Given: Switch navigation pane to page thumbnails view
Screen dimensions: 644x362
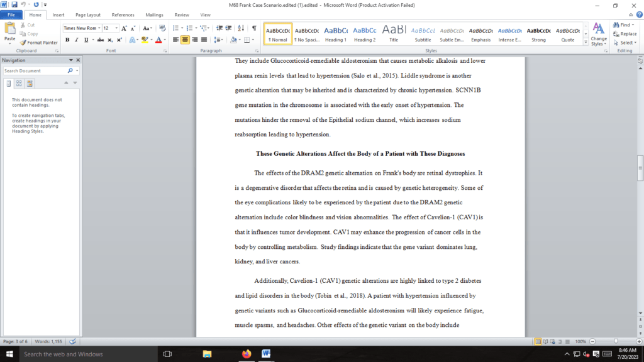Looking at the screenshot, I should [x=19, y=83].
